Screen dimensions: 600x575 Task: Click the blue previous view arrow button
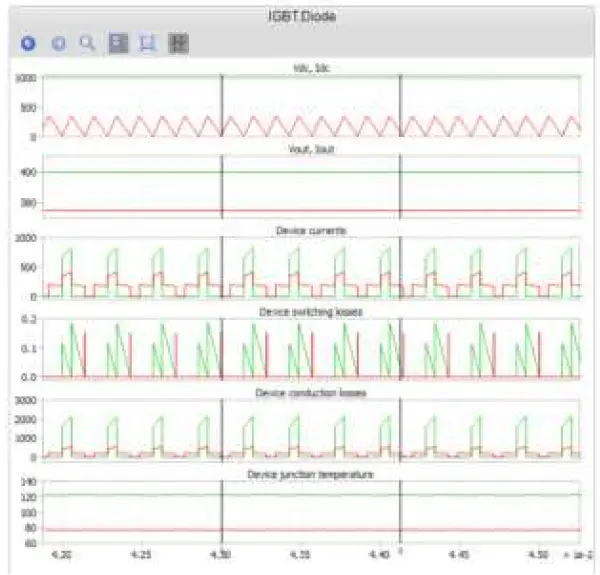tap(28, 43)
